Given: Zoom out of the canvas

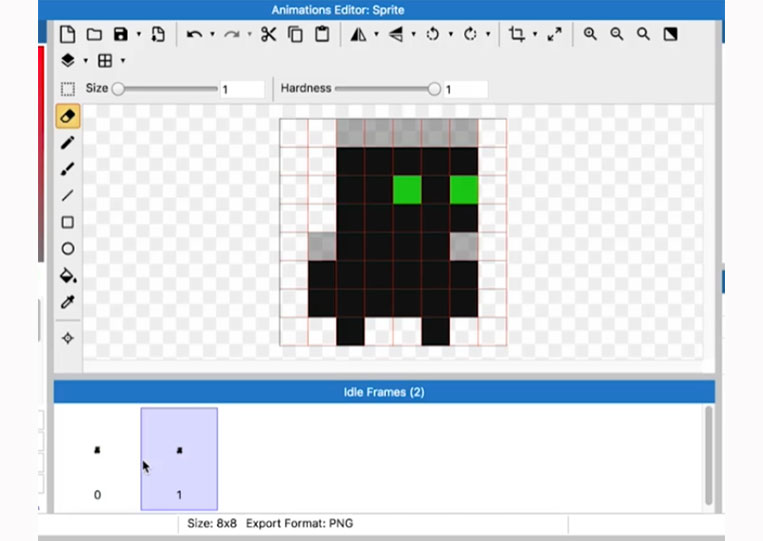Looking at the screenshot, I should pyautogui.click(x=617, y=34).
